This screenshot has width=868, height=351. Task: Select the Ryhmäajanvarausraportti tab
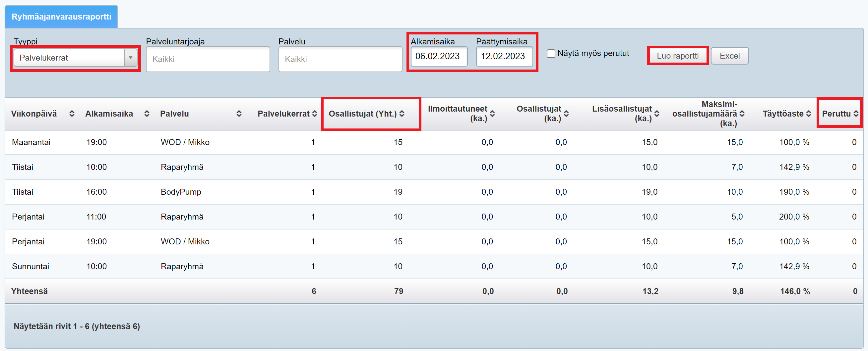[61, 17]
